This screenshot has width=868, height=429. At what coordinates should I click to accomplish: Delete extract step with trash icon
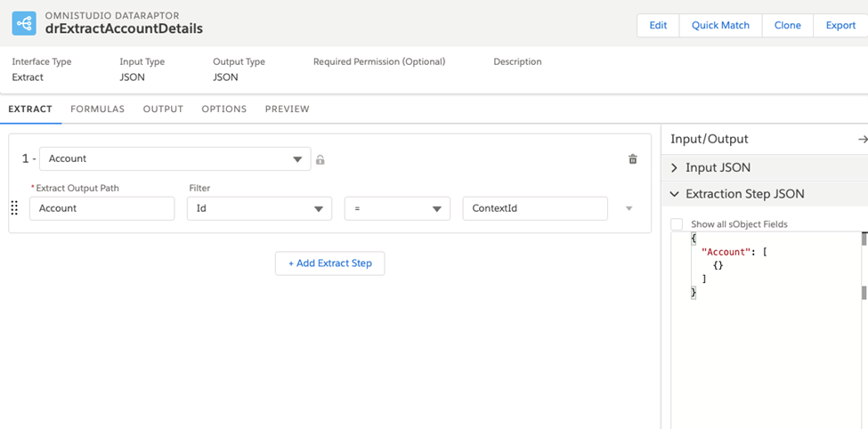tap(633, 159)
